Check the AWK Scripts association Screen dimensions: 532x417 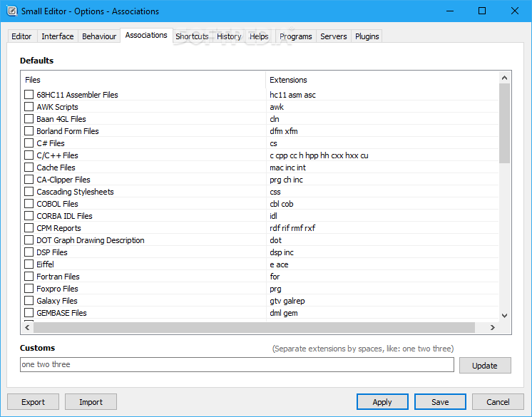click(x=29, y=107)
